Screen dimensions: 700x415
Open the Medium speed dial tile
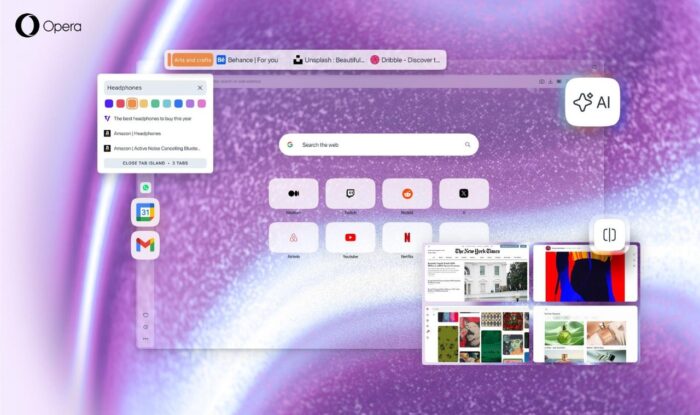tap(293, 193)
